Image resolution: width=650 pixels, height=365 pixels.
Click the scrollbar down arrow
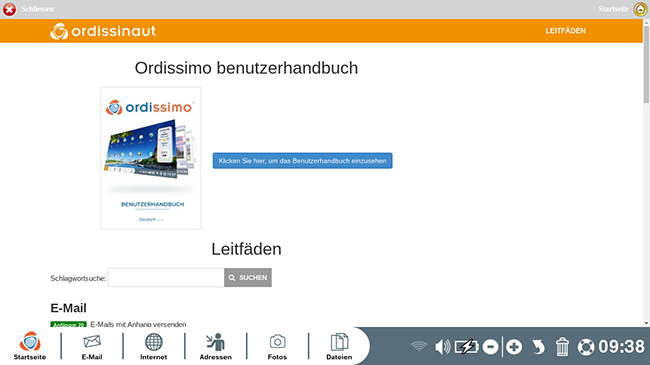click(646, 323)
